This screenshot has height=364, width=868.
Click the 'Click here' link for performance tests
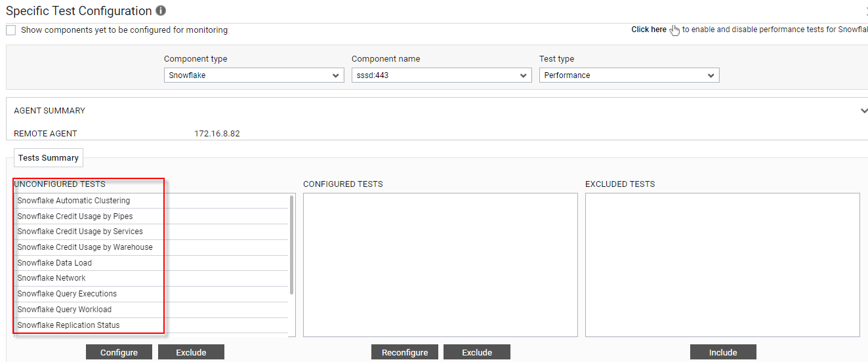click(x=649, y=30)
